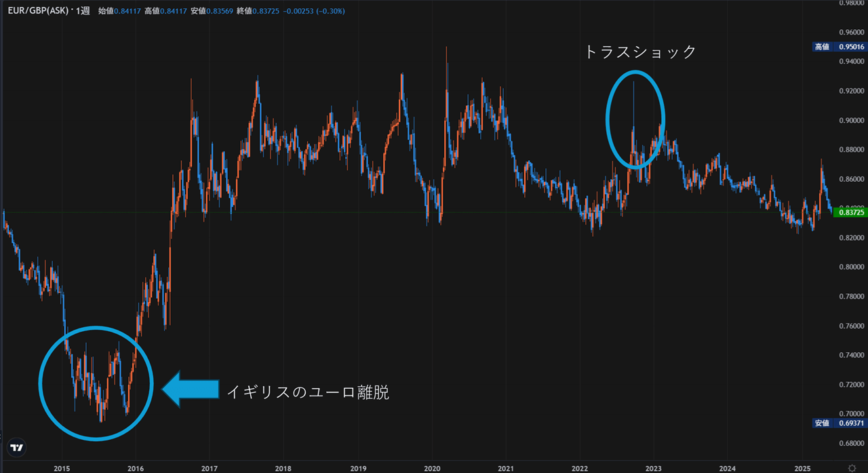The image size is (868, 473).
Task: Click the -0.00253 (-0.30%) change value
Action: [x=318, y=10]
